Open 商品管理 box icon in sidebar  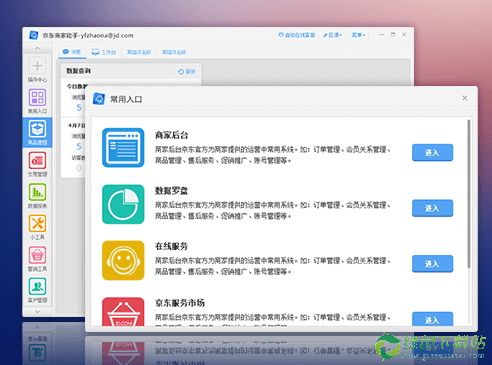point(37,129)
